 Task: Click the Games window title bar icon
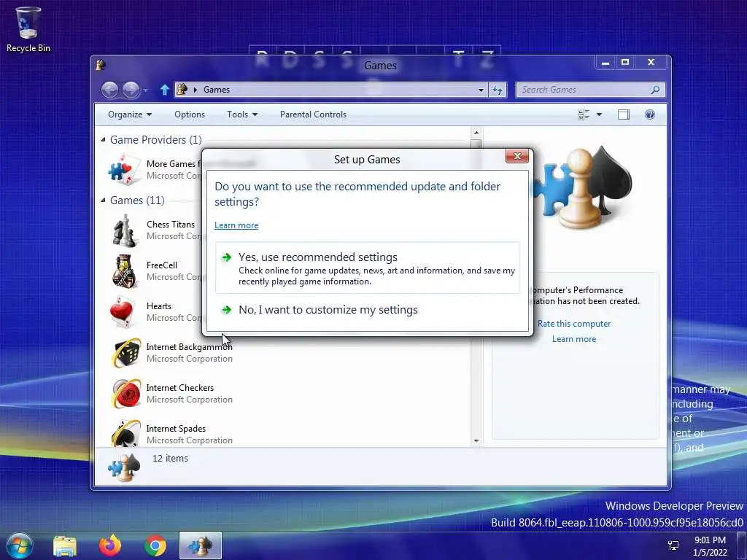click(x=101, y=65)
